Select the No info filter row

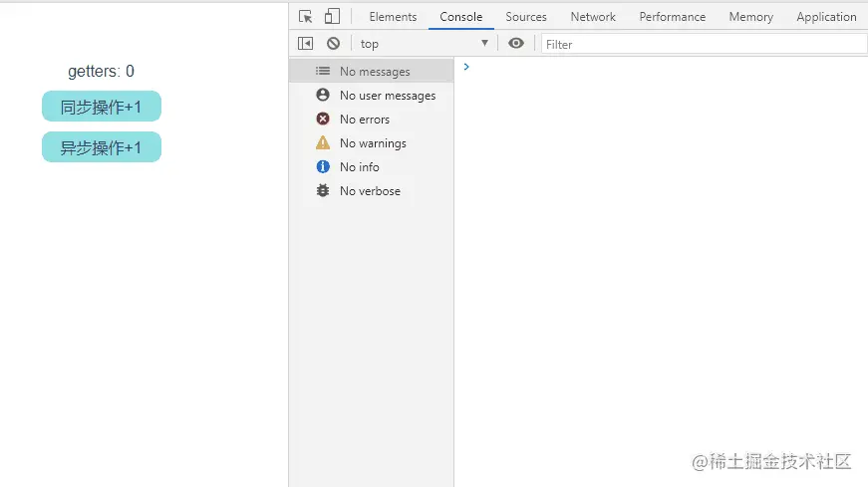tap(372, 166)
